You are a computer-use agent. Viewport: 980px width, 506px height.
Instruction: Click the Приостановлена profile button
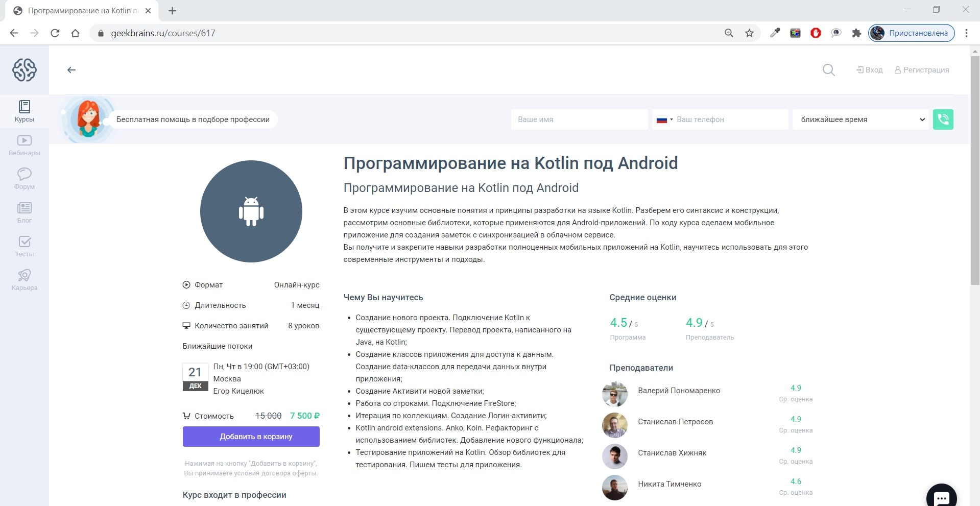tap(912, 33)
